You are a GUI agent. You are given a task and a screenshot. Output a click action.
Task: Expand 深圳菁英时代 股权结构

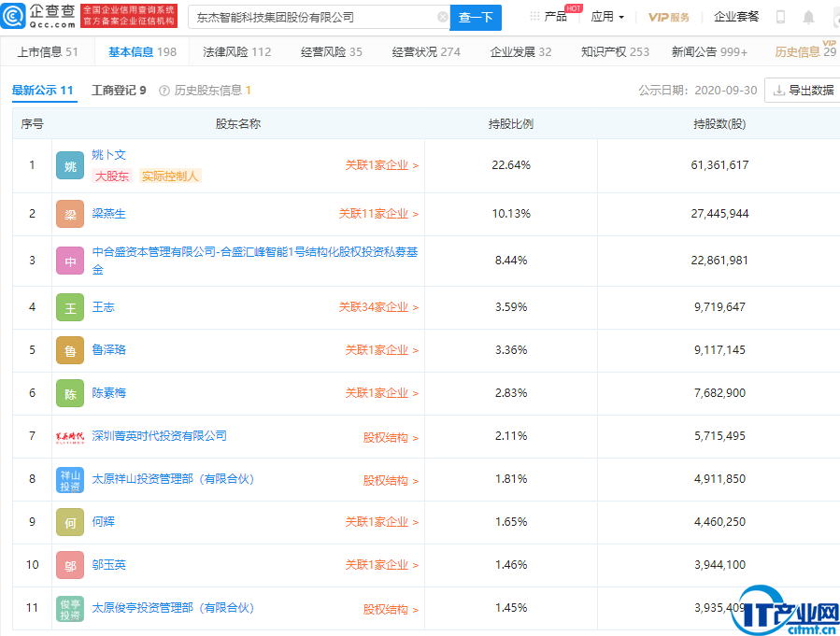point(392,438)
